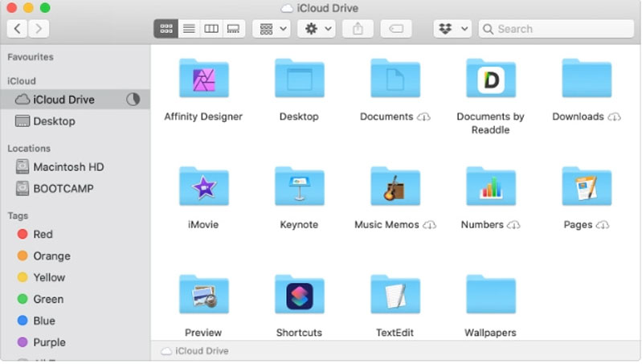Viewport: 642px width, 364px height.
Task: Click the cloud download icon next to Numbers
Action: click(x=513, y=225)
